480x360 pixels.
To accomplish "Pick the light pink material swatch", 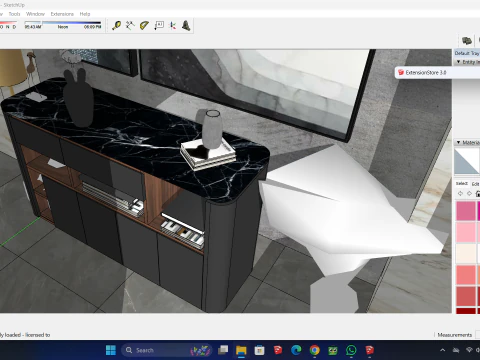I will (x=466, y=232).
